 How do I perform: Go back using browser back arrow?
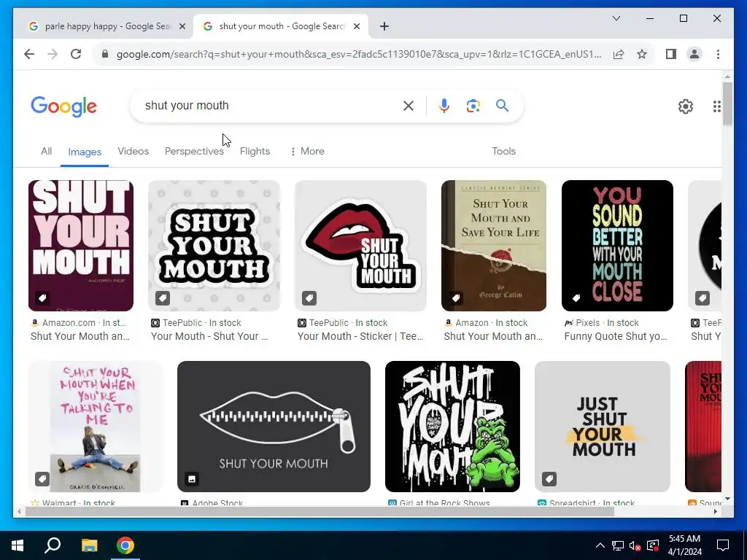tap(29, 54)
